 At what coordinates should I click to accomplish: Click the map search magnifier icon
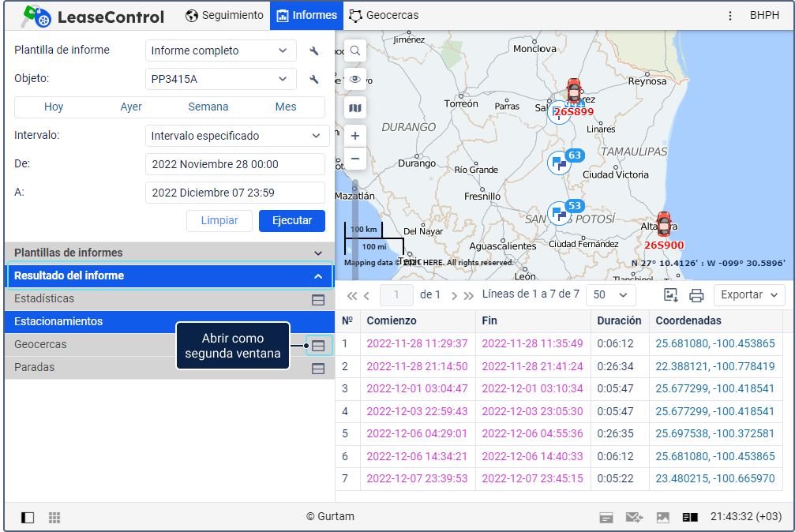click(355, 51)
